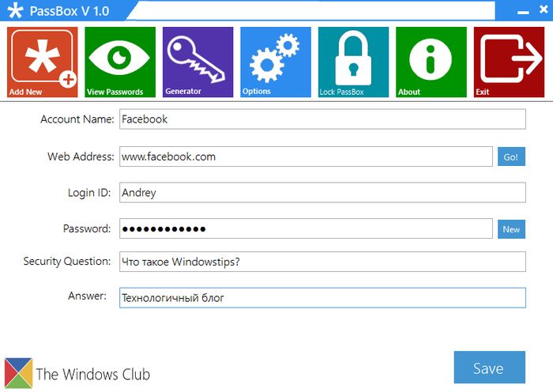Click the Add New asterisk tile

coord(43,62)
